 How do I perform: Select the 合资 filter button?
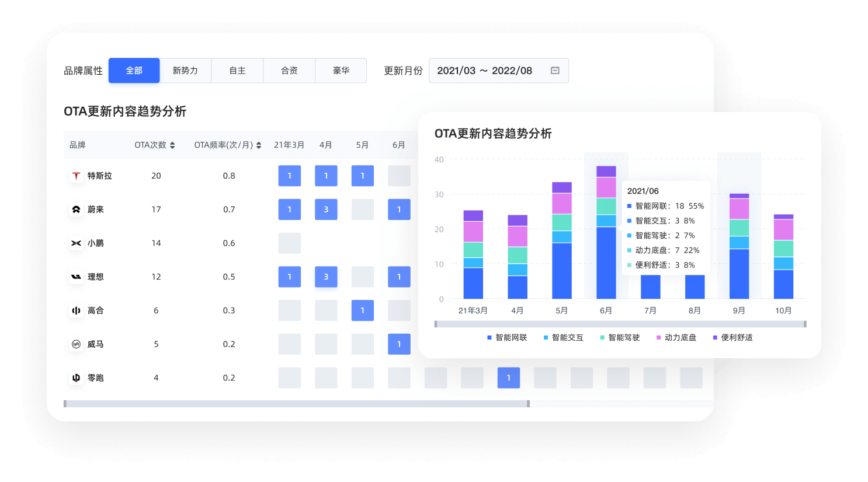point(289,70)
